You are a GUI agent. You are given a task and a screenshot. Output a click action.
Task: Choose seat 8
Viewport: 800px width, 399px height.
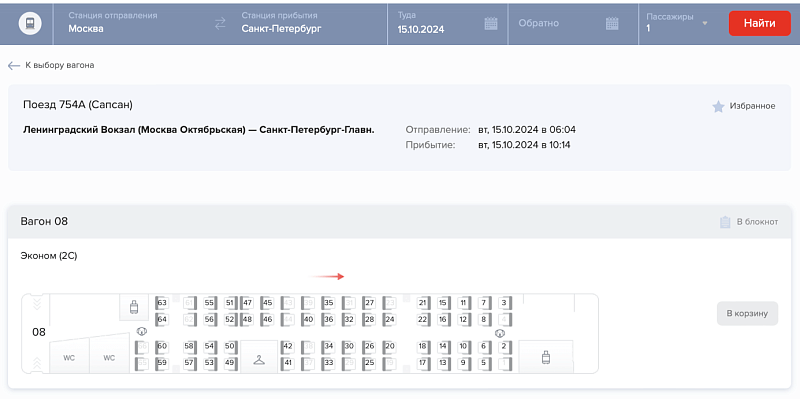[484, 320]
